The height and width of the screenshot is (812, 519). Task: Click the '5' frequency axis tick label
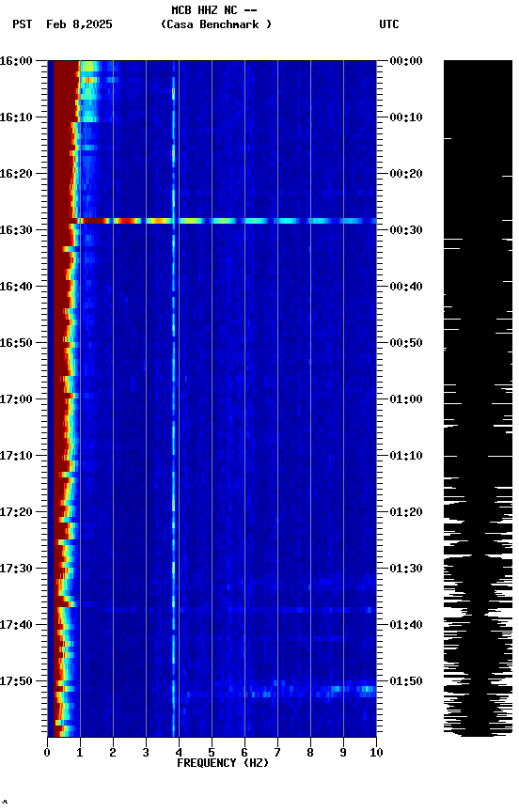212,753
